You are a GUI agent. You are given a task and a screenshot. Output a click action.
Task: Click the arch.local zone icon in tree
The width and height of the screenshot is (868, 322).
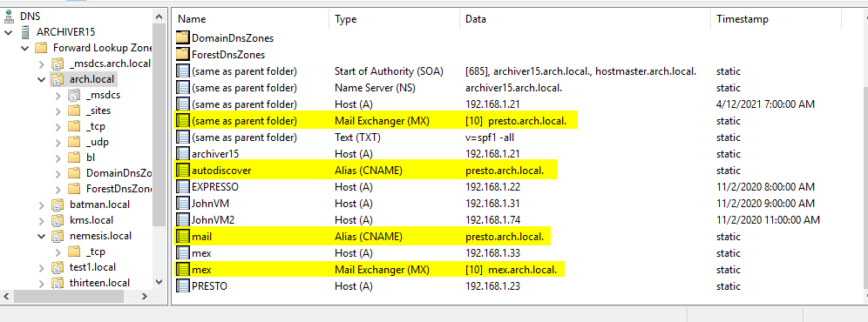[58, 79]
